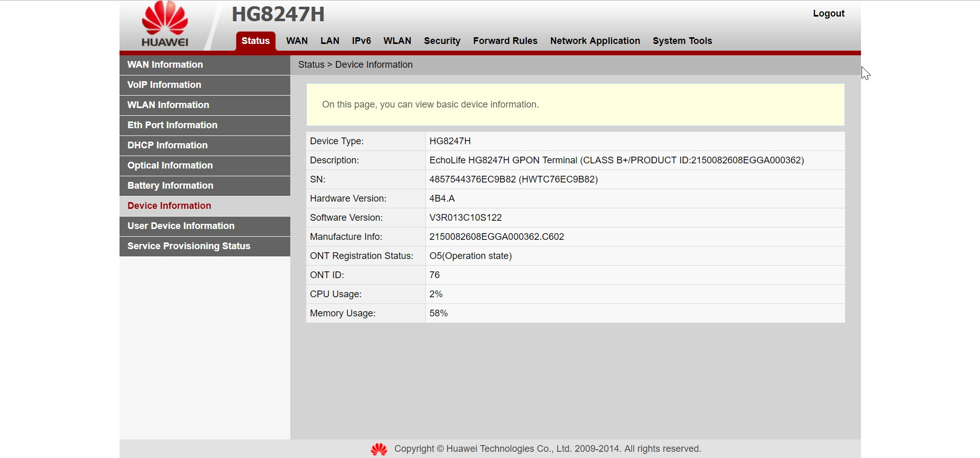The width and height of the screenshot is (980, 458).
Task: Click the HG8247H title heading
Action: coord(278,14)
